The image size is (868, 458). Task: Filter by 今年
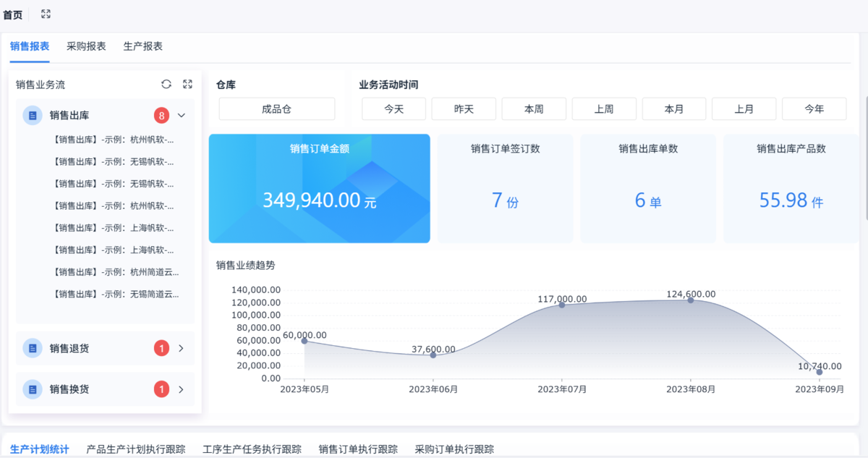click(x=814, y=109)
